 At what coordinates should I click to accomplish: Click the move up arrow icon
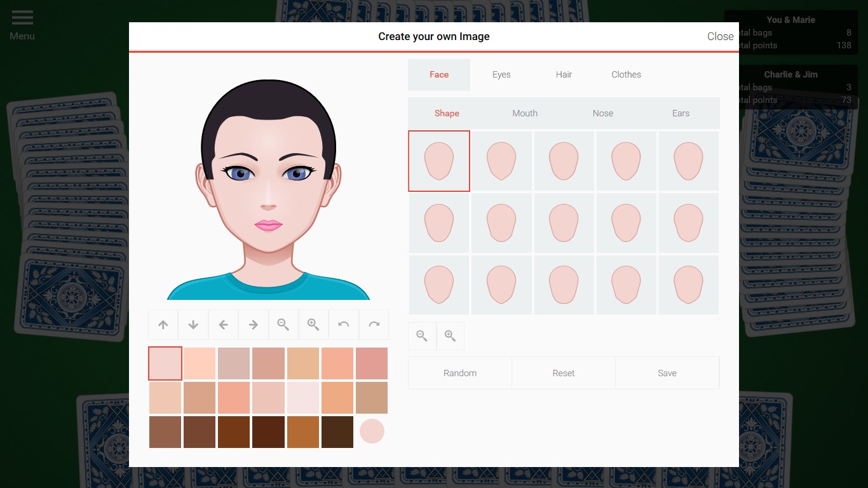click(163, 325)
